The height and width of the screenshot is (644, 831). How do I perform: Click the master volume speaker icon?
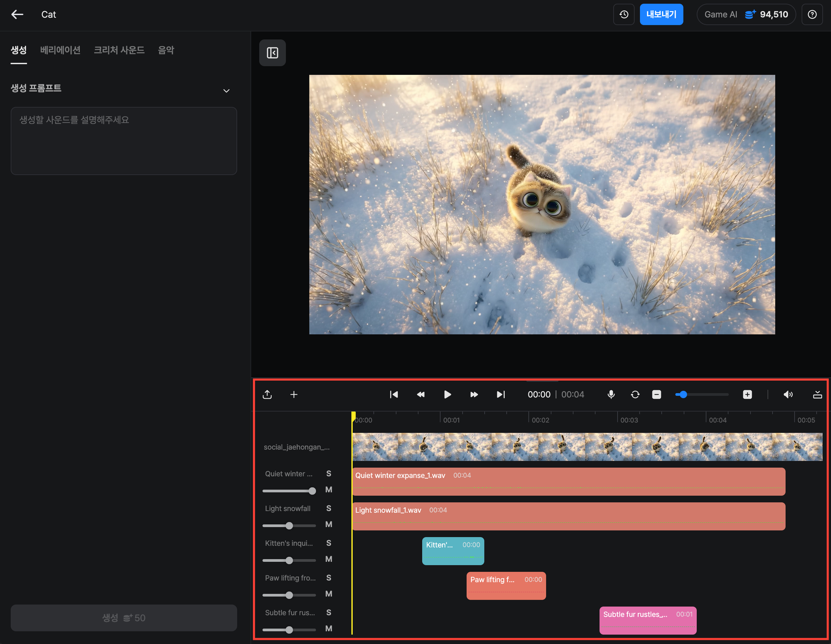788,394
